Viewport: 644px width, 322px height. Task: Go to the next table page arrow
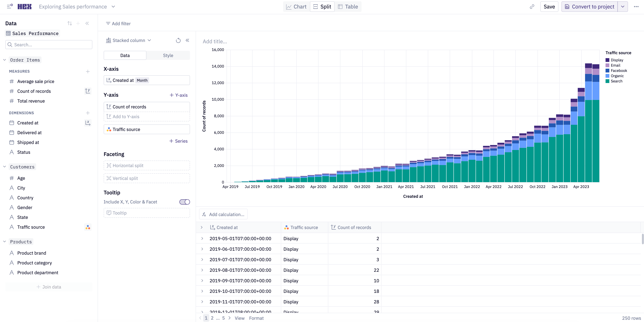point(229,318)
